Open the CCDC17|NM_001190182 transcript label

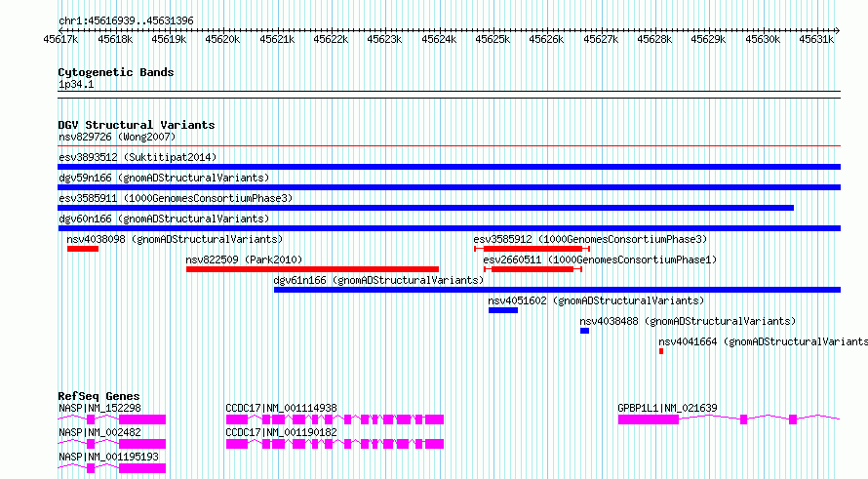[281, 432]
